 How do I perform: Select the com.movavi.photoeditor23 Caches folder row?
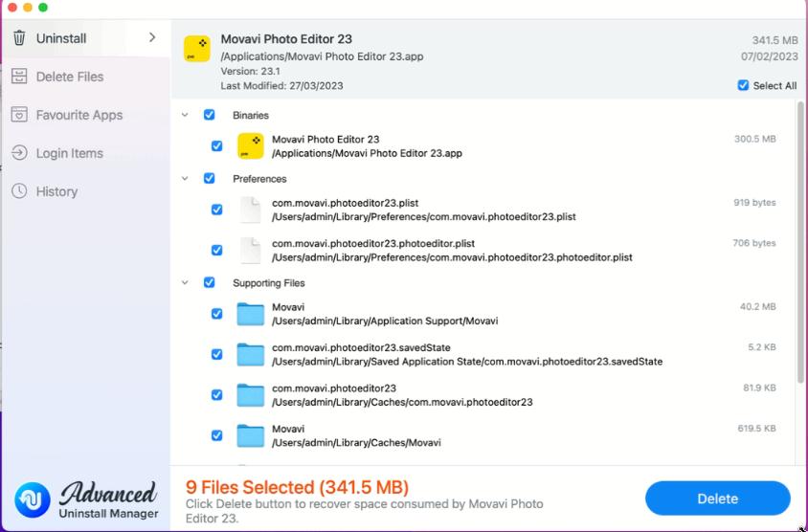coord(479,395)
